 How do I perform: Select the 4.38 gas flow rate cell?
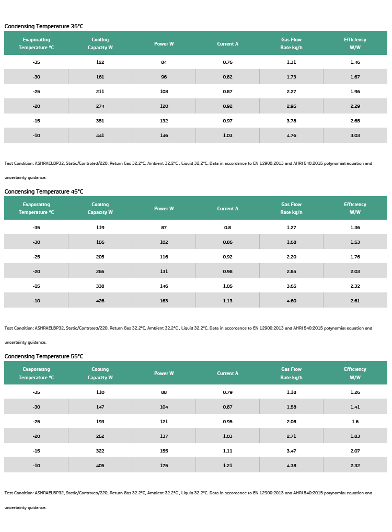(291, 466)
